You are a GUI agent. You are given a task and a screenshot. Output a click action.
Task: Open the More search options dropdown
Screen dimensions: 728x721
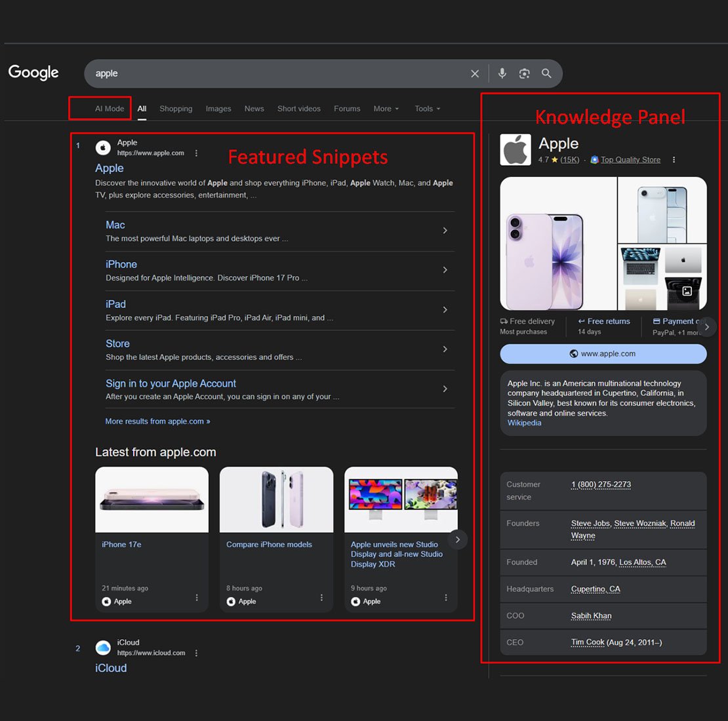tap(386, 108)
